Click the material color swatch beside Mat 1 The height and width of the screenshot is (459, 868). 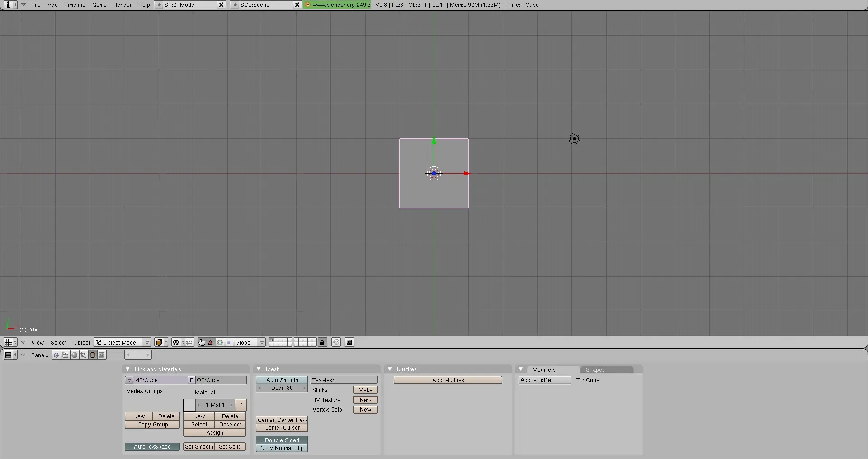pos(189,405)
